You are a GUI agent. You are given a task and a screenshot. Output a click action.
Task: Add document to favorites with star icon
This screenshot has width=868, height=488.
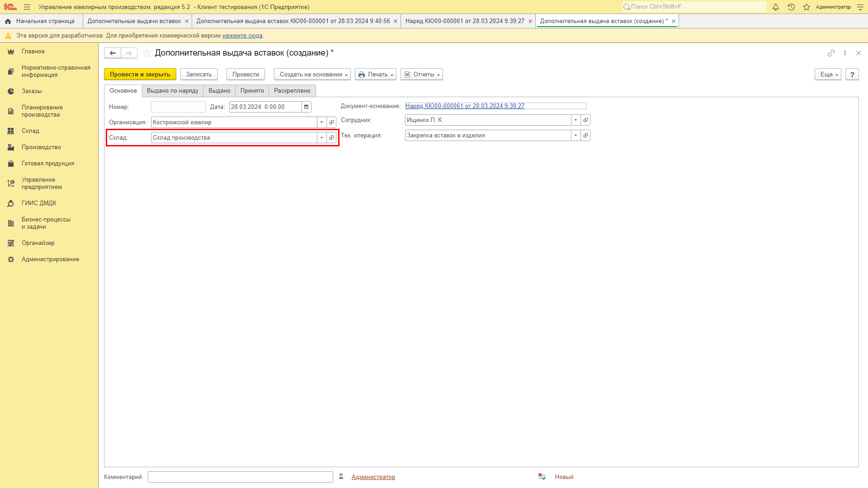147,53
